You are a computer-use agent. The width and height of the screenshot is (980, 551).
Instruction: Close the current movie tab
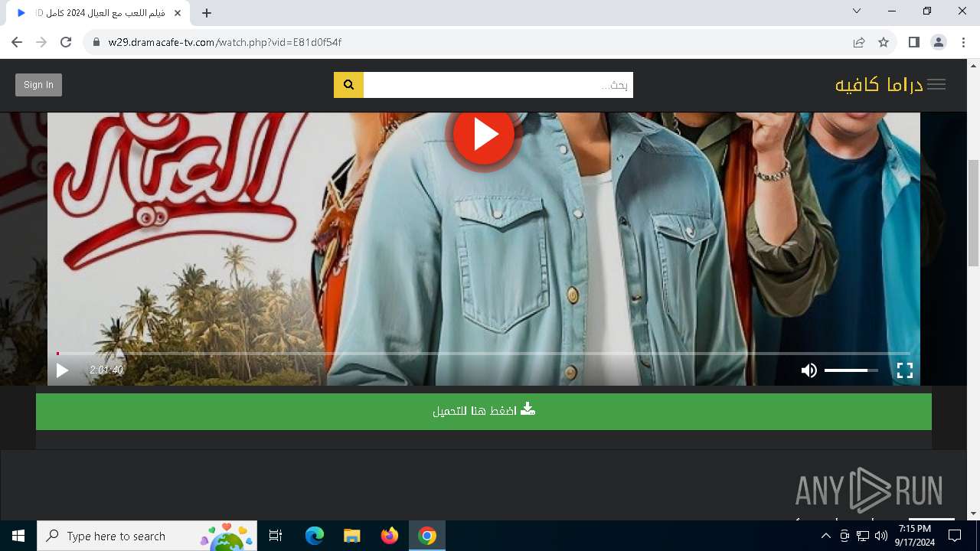[x=178, y=13]
